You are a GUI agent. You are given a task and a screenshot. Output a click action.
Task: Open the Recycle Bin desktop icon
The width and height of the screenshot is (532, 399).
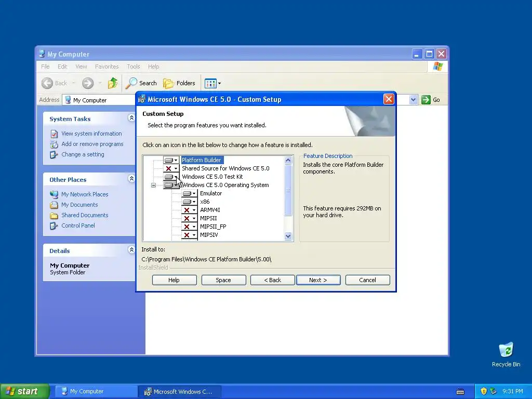(506, 350)
